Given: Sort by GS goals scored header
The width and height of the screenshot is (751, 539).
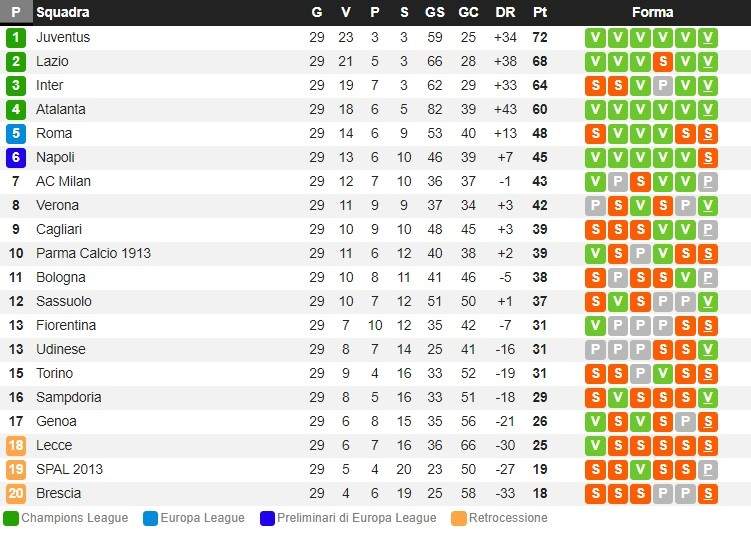Looking at the screenshot, I should [x=435, y=12].
